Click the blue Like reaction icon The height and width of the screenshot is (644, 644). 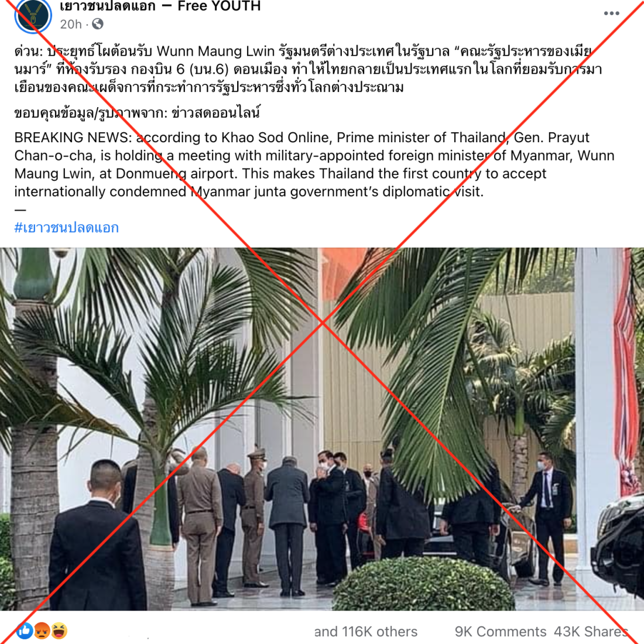25,631
